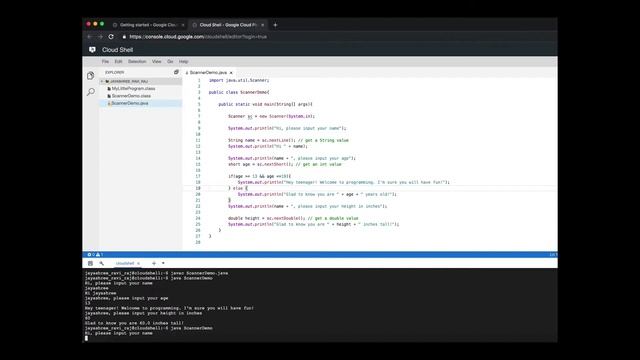Viewport: 640px width, 360px height.
Task: Click the 'Scanner sc = new Scanner' line
Action: (271, 116)
